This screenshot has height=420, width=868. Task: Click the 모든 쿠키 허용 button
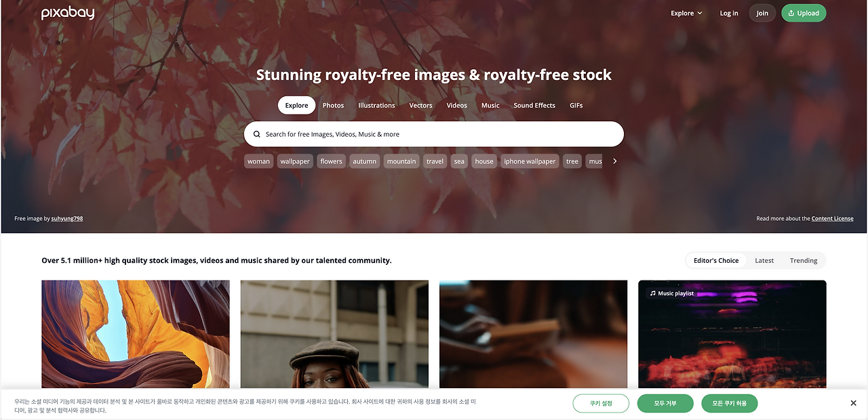point(729,403)
